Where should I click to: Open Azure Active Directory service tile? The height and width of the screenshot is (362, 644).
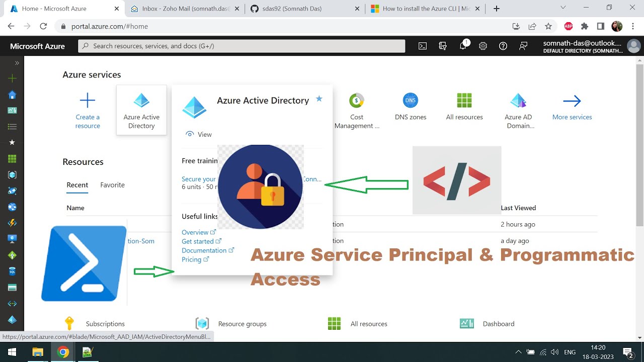(x=141, y=110)
